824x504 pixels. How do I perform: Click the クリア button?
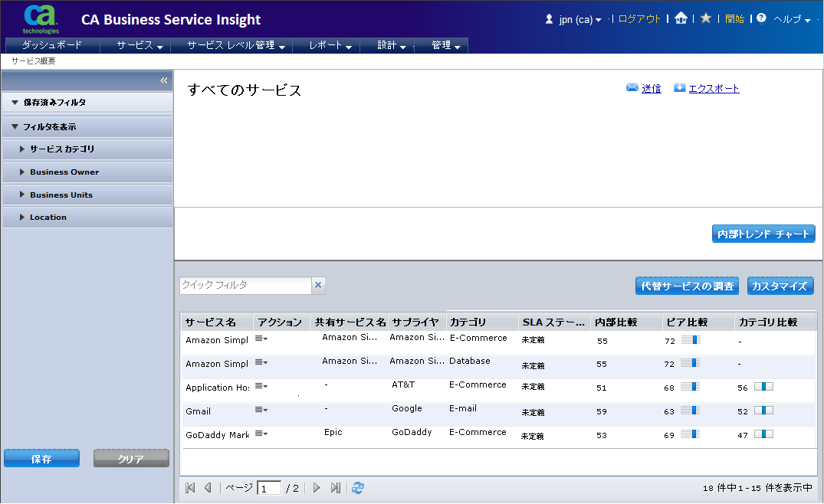[131, 459]
